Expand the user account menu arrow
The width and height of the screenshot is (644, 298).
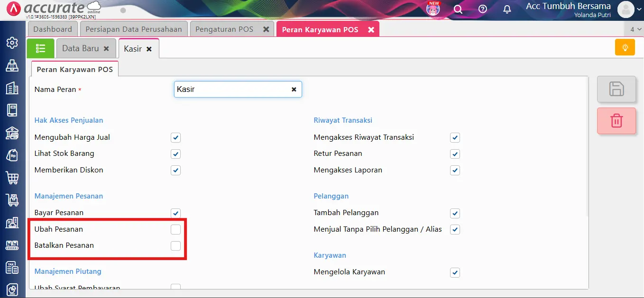[x=638, y=9]
